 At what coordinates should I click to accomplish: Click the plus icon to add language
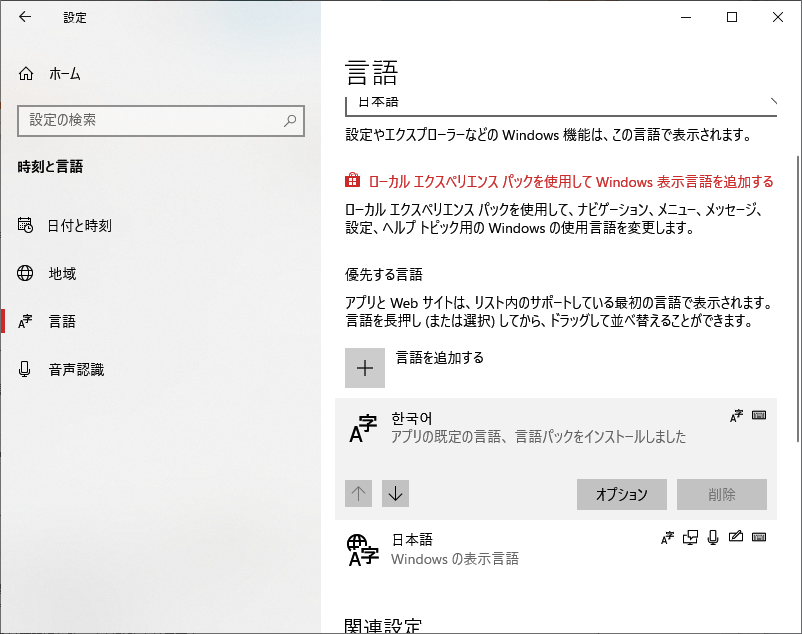coord(365,368)
